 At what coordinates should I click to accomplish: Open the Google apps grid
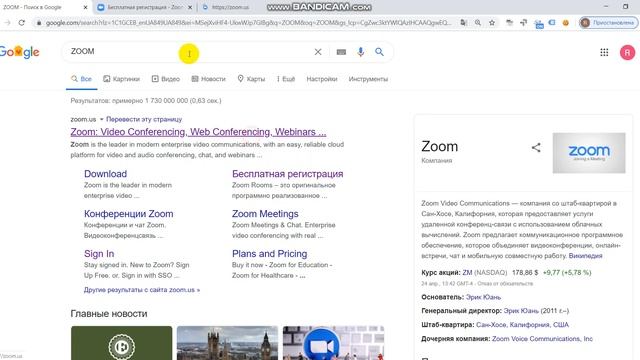tap(604, 52)
